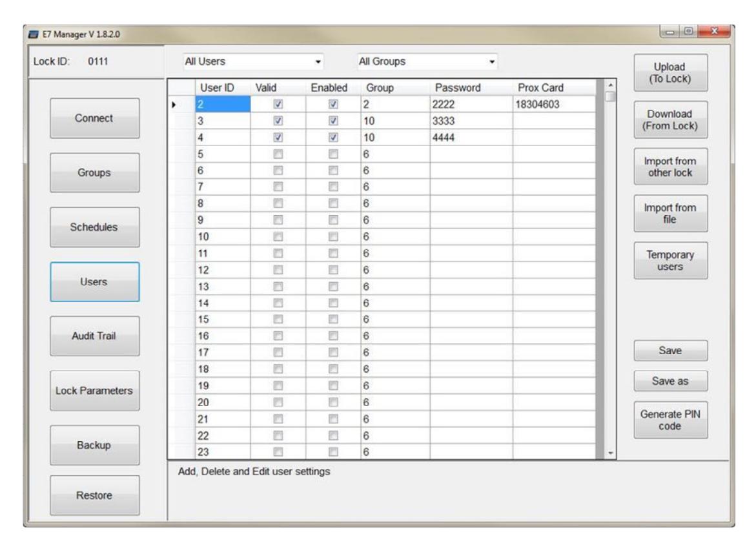Viewport: 756px width, 545px height.
Task: Open Temporary users
Action: (x=671, y=260)
